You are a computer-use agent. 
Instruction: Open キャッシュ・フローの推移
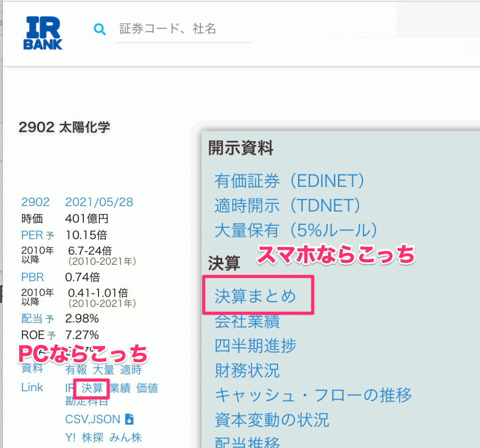tap(313, 395)
